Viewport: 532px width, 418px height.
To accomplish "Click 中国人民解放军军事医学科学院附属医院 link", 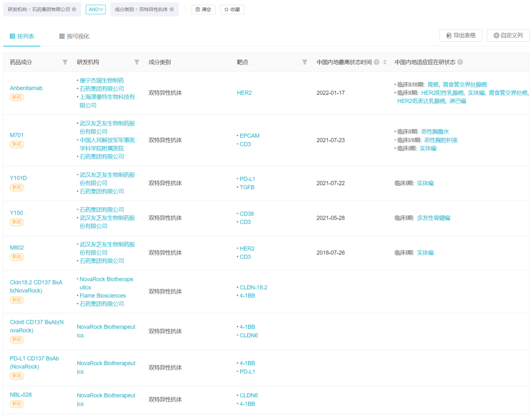I will click(107, 144).
